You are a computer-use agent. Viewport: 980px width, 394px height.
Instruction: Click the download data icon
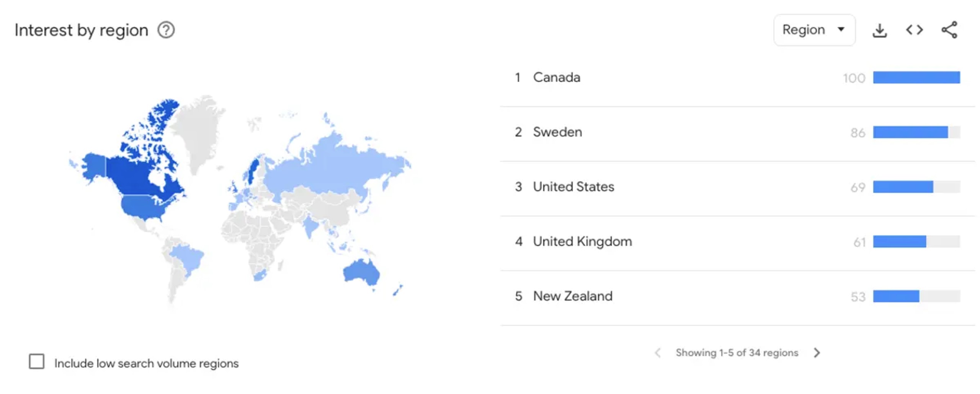pyautogui.click(x=879, y=30)
